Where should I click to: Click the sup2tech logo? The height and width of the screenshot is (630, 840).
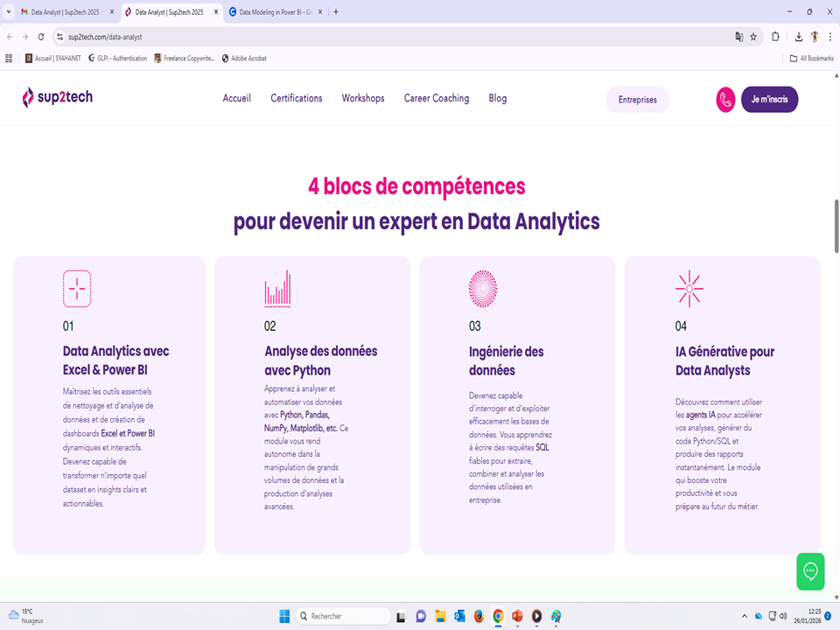[57, 98]
